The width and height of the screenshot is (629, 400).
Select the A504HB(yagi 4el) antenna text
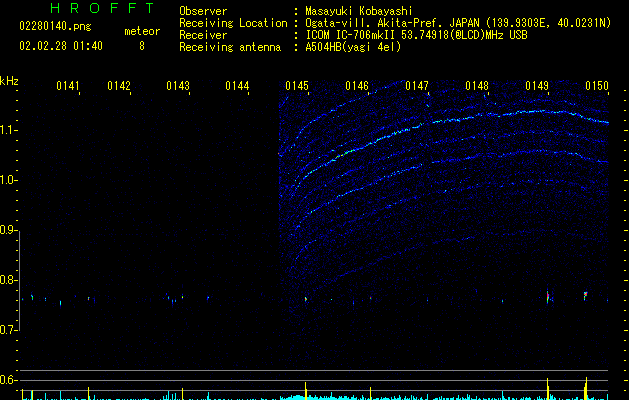coord(353,47)
